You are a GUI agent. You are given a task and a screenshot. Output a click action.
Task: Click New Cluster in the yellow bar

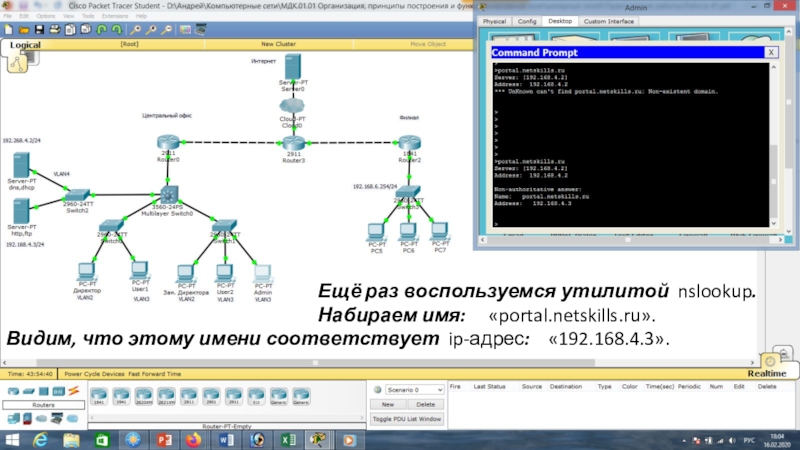tap(279, 44)
